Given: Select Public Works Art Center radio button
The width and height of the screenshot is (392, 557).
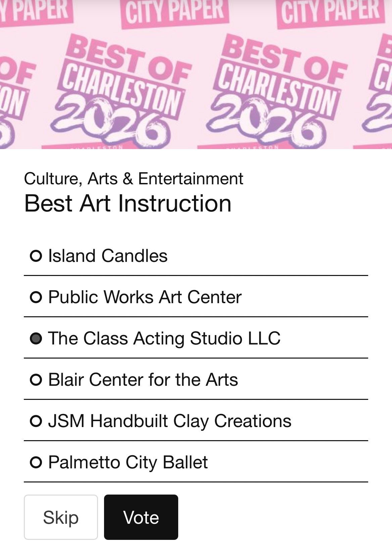Looking at the screenshot, I should 36,297.
